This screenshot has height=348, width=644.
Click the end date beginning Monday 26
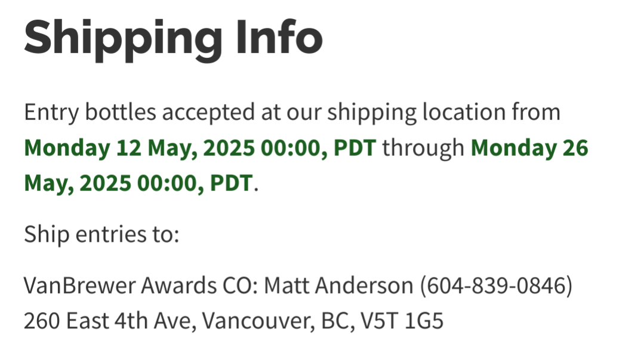tap(529, 148)
